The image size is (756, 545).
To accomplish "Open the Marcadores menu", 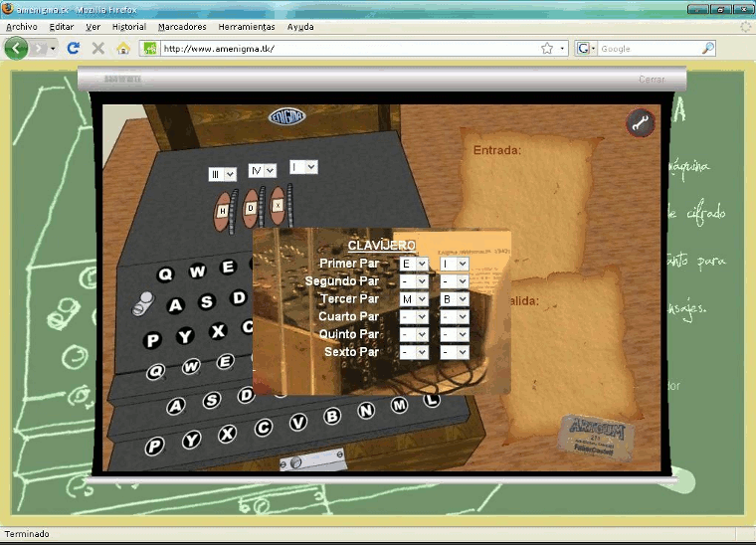I will [x=182, y=27].
